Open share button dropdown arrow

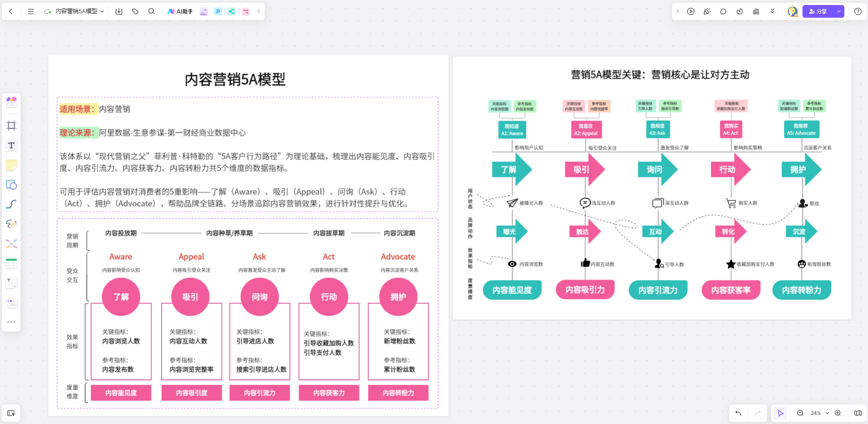839,11
